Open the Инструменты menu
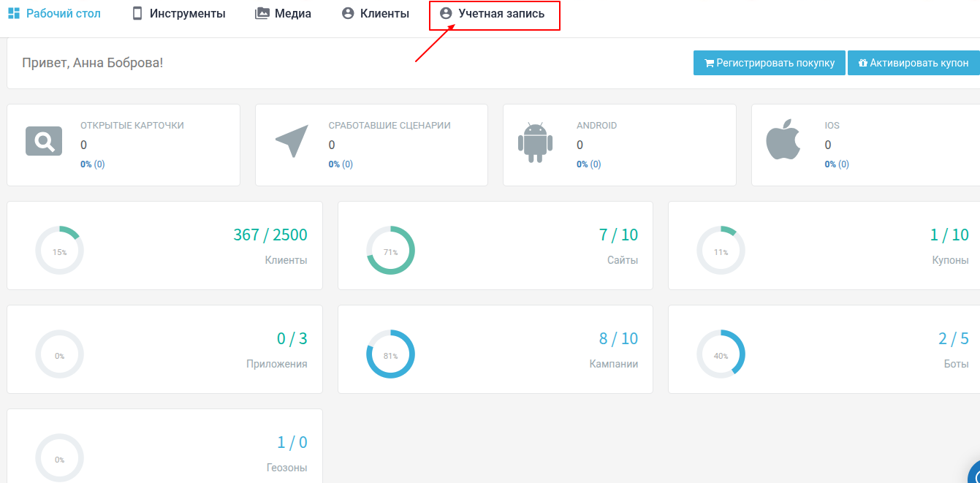This screenshot has height=483, width=980. [x=187, y=13]
